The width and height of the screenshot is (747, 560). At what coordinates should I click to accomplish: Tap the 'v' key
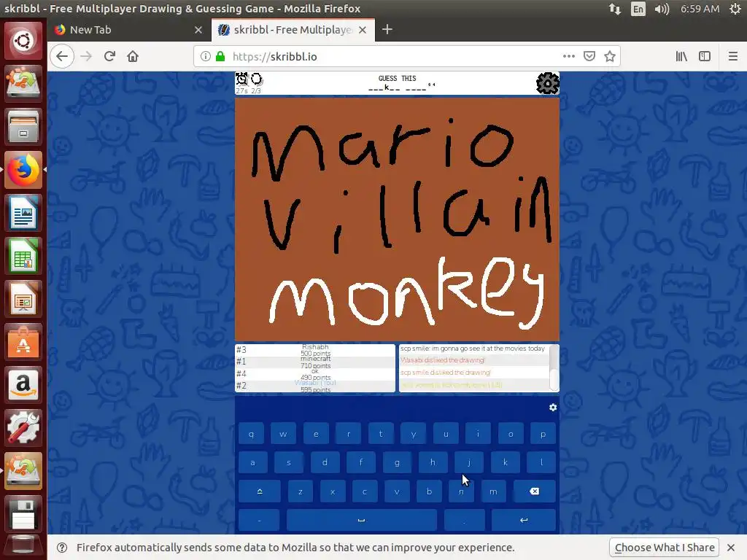click(x=397, y=491)
